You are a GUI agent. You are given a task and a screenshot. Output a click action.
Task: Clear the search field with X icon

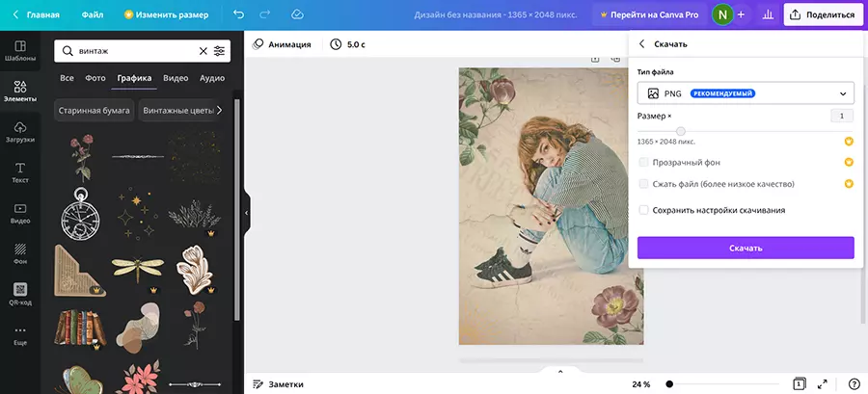tap(203, 51)
